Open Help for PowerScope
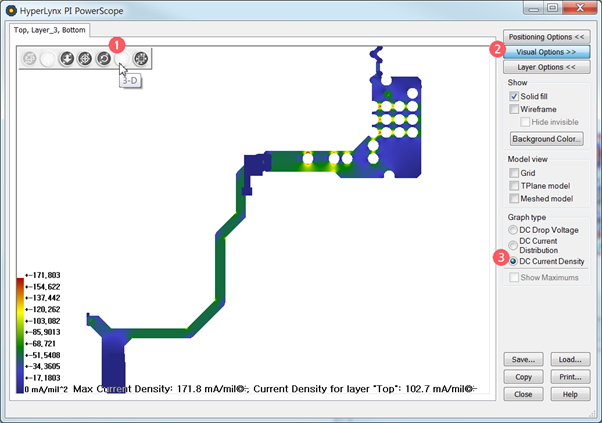 pos(570,394)
